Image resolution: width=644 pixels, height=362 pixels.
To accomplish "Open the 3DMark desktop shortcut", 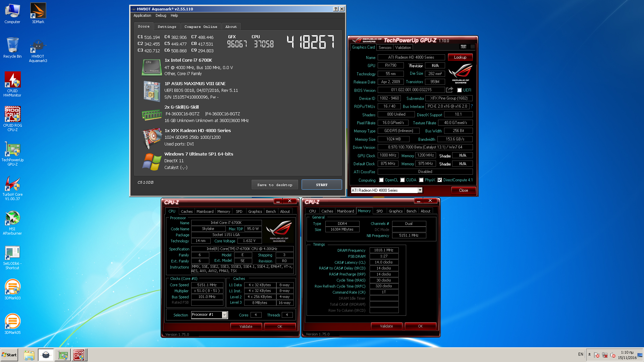I will (x=38, y=13).
